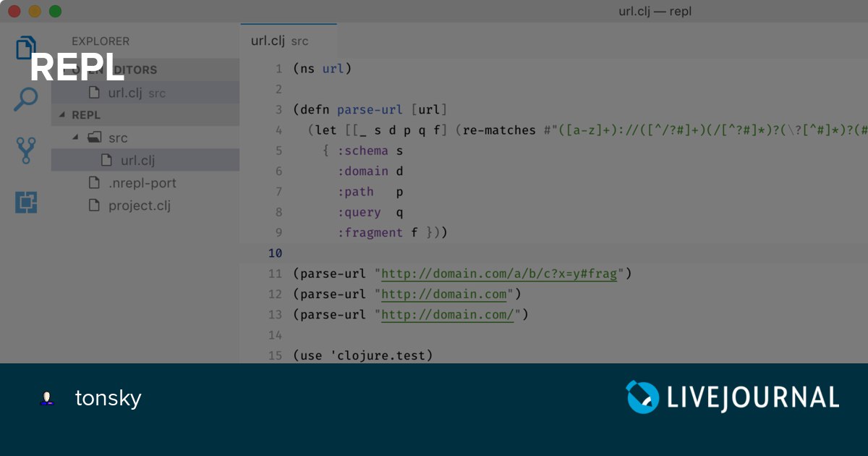This screenshot has height=456, width=868.
Task: Open the Explorer files icon in activity bar
Action: pyautogui.click(x=26, y=48)
